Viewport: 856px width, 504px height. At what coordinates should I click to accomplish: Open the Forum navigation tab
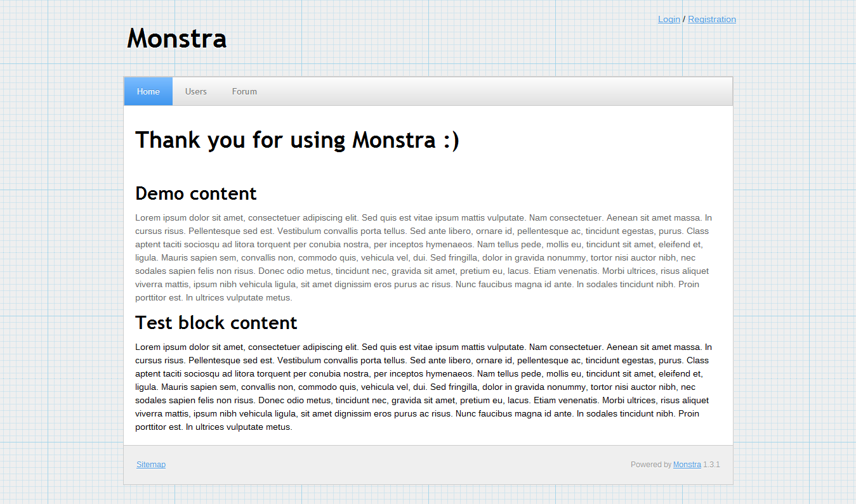click(x=244, y=91)
